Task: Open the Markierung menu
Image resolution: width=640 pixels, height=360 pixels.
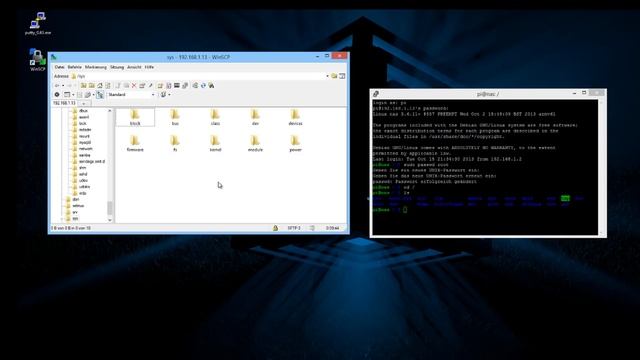Action: tap(96, 67)
